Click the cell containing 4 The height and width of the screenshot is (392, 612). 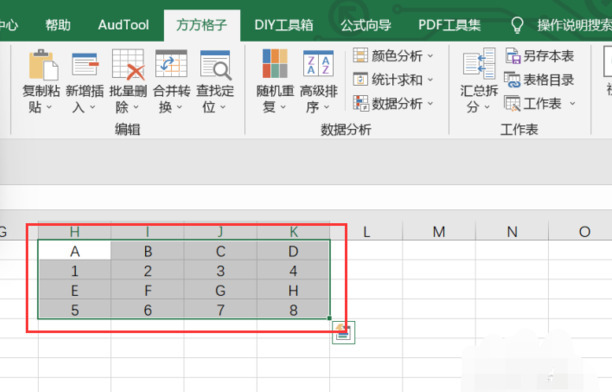pyautogui.click(x=294, y=270)
